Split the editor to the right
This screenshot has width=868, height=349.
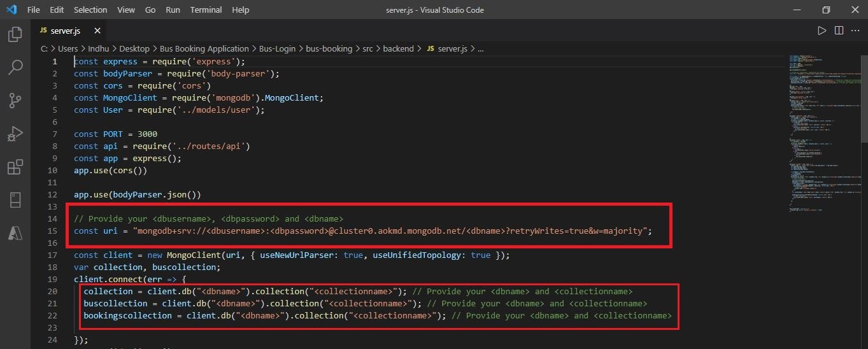839,30
